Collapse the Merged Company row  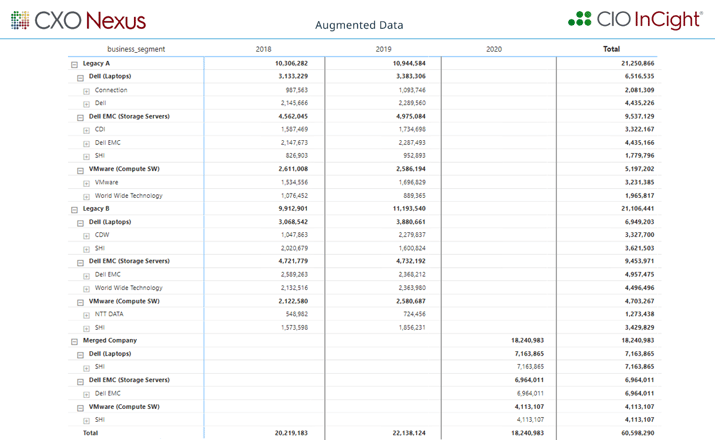[74, 341]
